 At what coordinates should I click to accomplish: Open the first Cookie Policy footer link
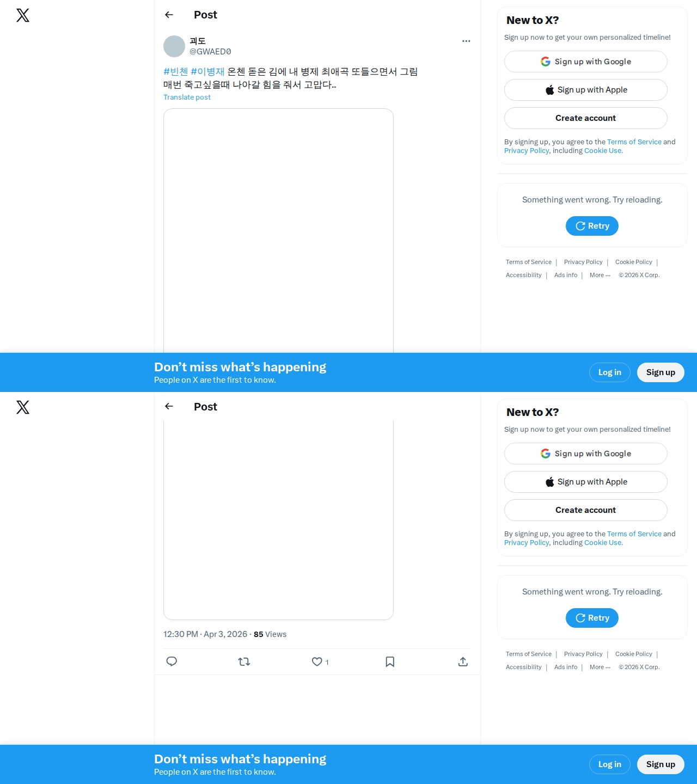coord(634,262)
